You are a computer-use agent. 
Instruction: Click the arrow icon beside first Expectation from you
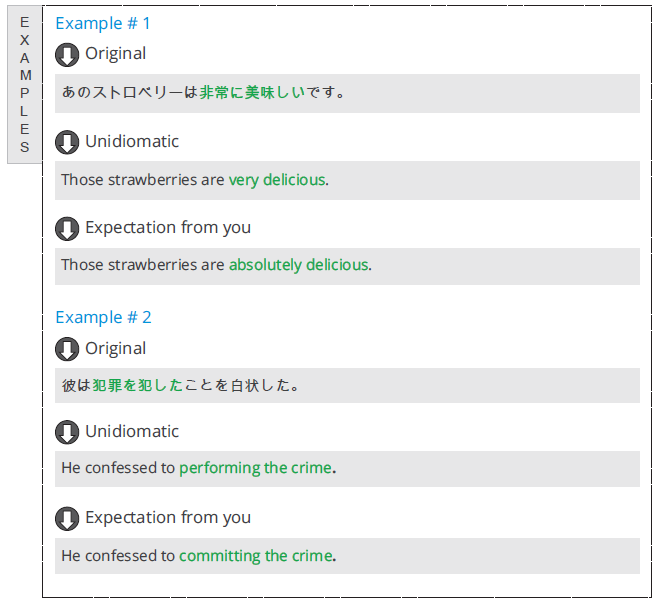point(67,229)
